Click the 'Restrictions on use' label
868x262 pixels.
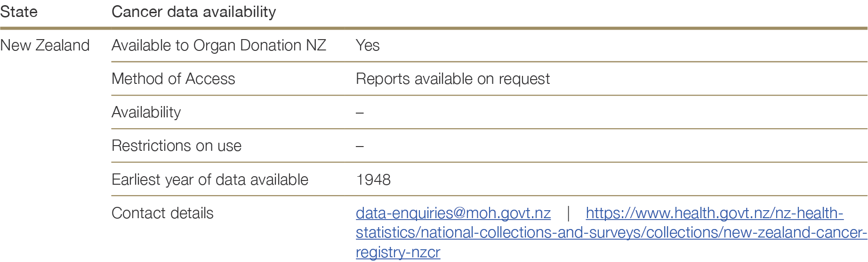coord(176,146)
